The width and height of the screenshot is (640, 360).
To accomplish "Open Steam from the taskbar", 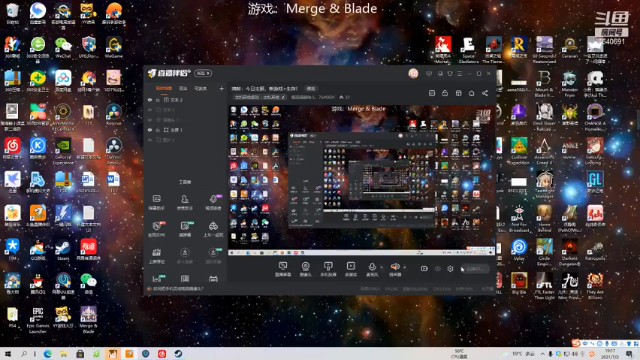I will click(x=178, y=354).
